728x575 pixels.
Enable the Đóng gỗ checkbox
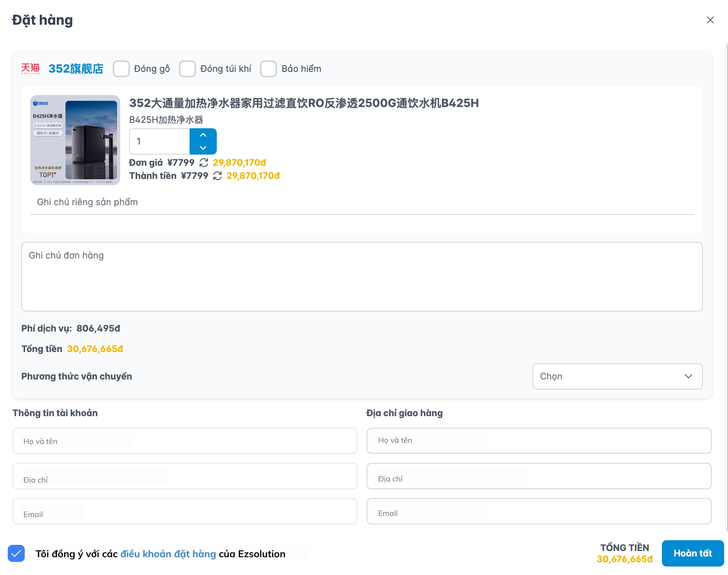pos(121,69)
